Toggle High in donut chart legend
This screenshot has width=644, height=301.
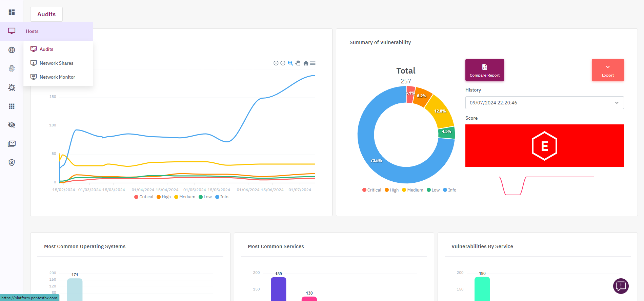392,190
